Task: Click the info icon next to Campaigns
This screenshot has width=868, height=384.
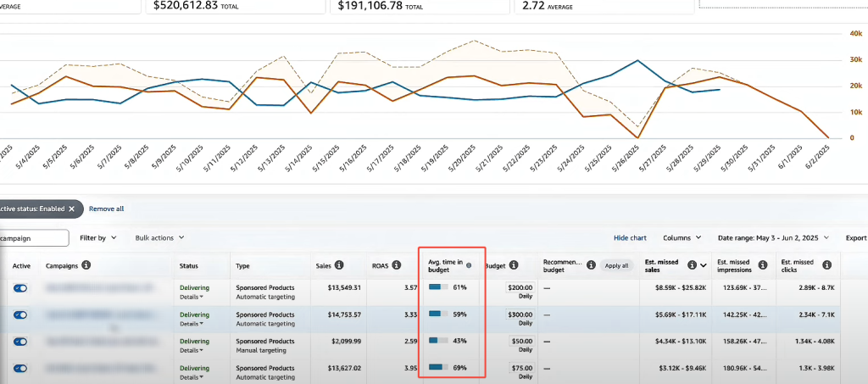Action: pos(86,265)
